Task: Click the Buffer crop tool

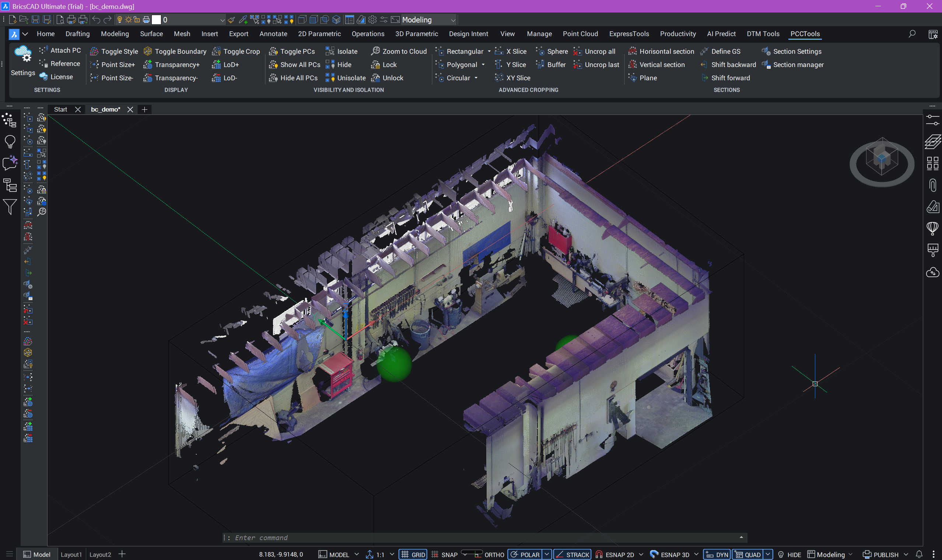Action: tap(550, 64)
